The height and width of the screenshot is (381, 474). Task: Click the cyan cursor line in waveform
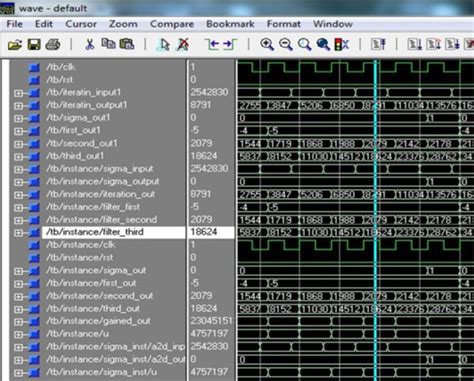tap(376, 220)
